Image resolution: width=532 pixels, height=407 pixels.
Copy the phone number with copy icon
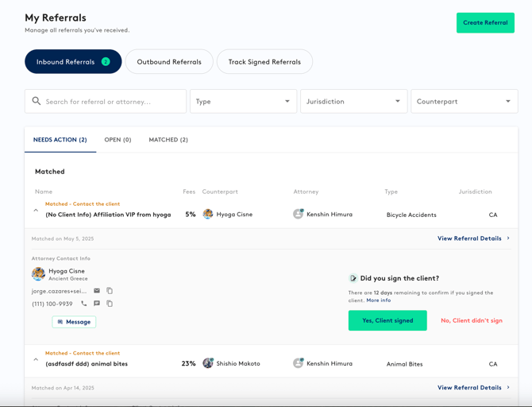click(x=110, y=304)
